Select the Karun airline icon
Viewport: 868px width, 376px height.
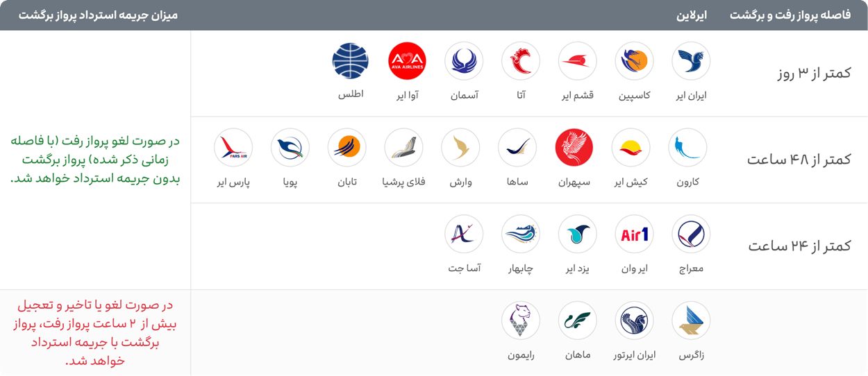click(x=687, y=148)
